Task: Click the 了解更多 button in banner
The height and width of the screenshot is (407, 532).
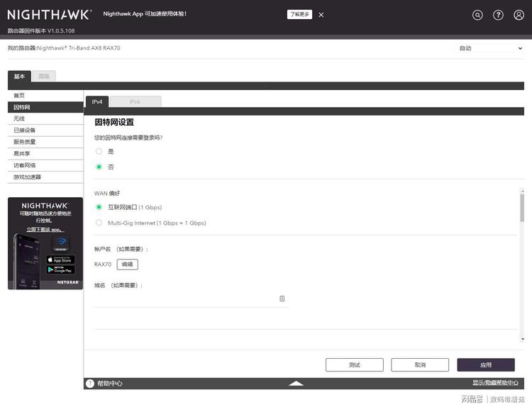Action: click(299, 14)
